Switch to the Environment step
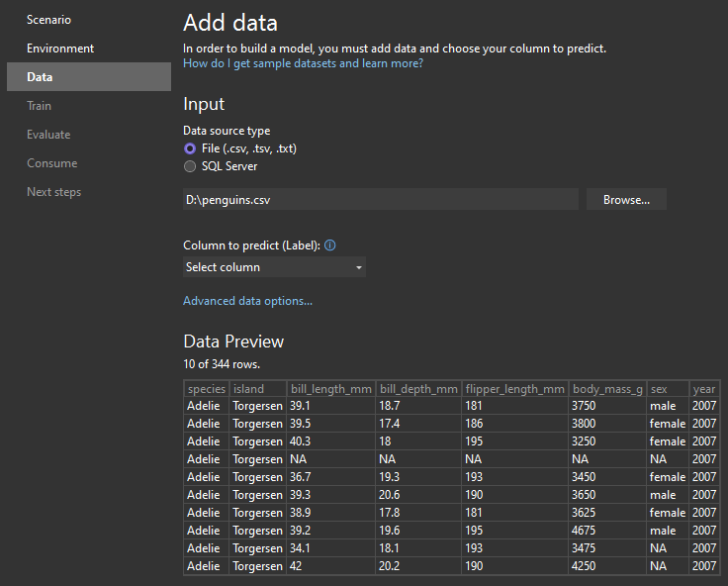Screen dimensions: 728x586 point(60,49)
